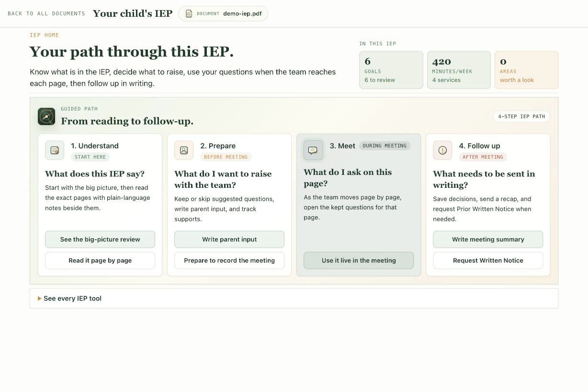Viewport: 588px width, 392px height.
Task: Click the After Meeting tag
Action: (483, 157)
